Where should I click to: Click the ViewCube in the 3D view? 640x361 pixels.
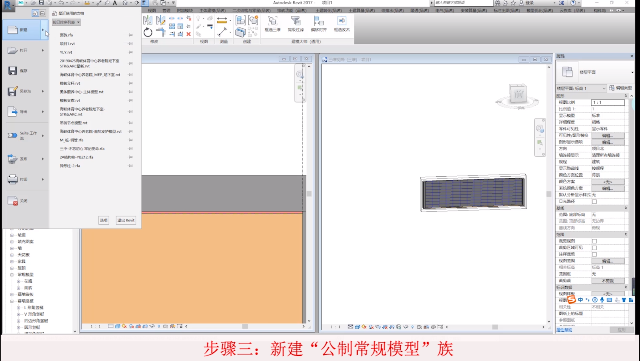click(x=518, y=94)
